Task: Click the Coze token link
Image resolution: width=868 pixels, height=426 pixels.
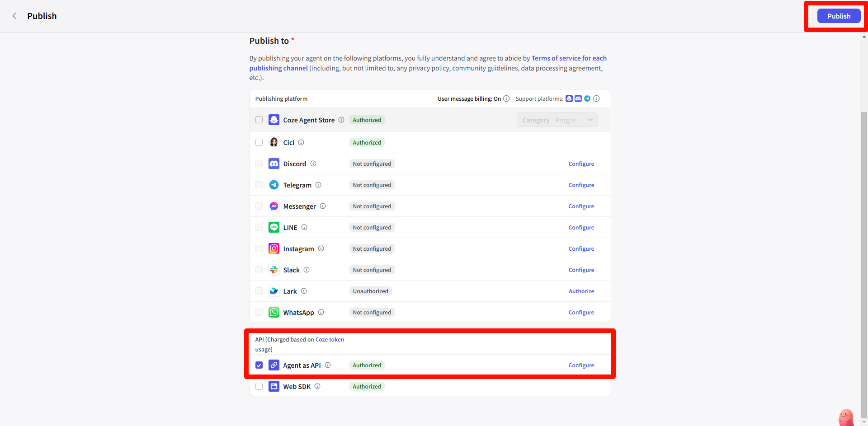Action: 330,339
